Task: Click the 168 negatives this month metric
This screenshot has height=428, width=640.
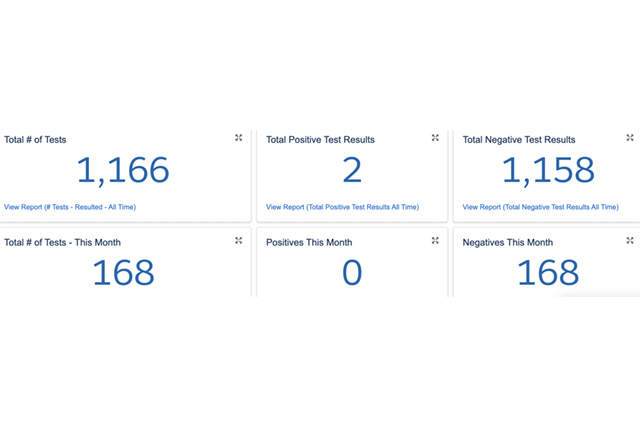Action: [x=548, y=272]
